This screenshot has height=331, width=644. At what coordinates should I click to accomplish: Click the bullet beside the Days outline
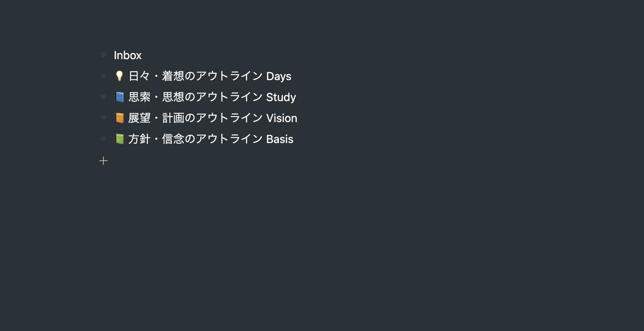pos(103,75)
